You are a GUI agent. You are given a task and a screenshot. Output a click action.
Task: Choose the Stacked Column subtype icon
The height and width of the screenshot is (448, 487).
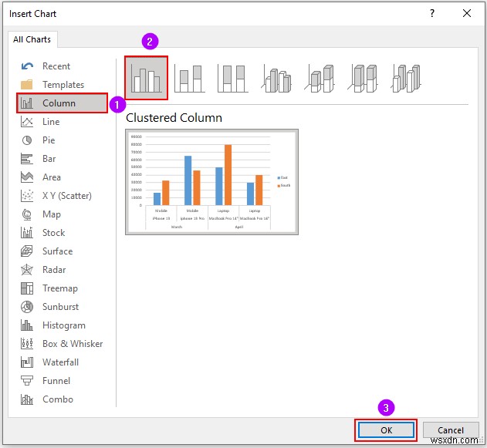point(189,78)
